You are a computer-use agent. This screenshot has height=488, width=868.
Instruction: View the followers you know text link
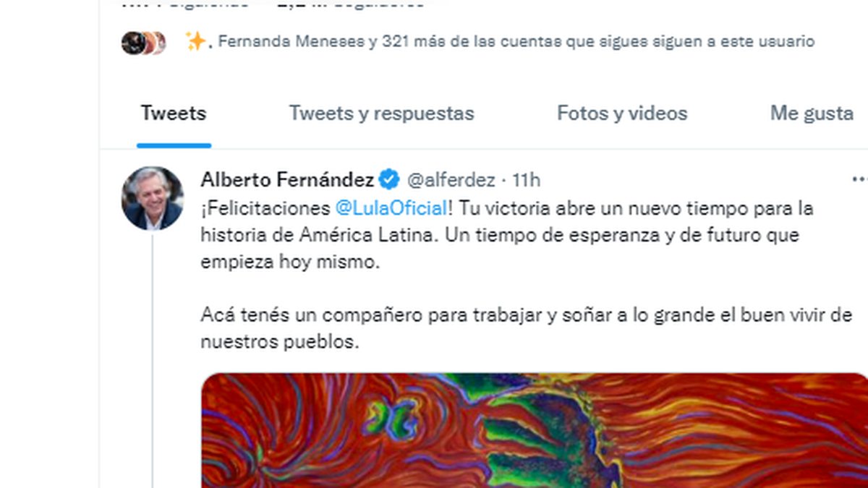click(516, 42)
